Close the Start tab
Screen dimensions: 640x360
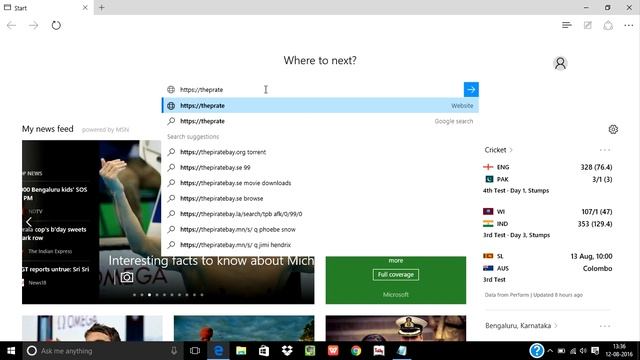[85, 7]
